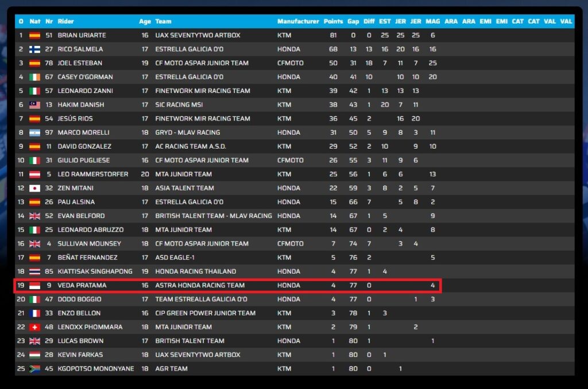
Task: Click the Thai flag beside Kiattisak Singhapong
Action: point(34,271)
